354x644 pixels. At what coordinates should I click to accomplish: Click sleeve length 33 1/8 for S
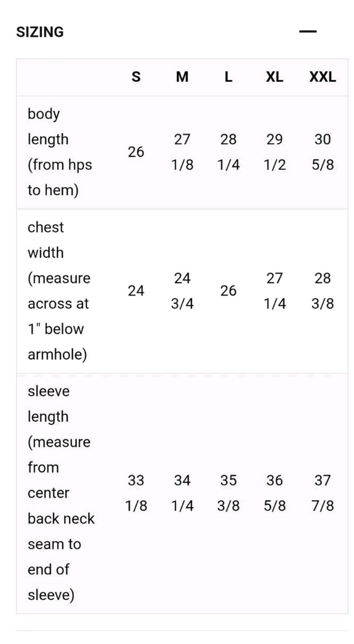(x=136, y=493)
